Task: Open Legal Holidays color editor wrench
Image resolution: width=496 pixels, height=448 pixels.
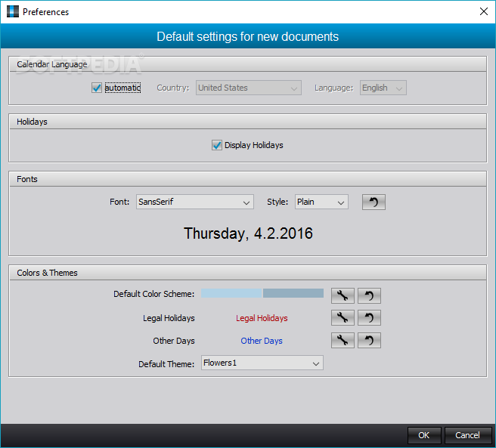Action: click(343, 318)
